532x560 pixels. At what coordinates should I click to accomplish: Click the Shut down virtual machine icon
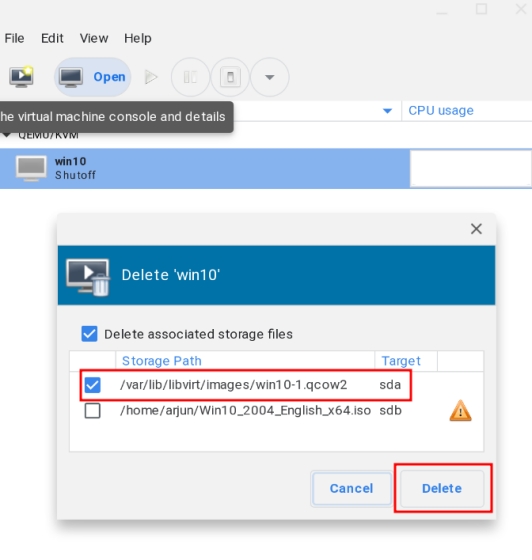(230, 77)
